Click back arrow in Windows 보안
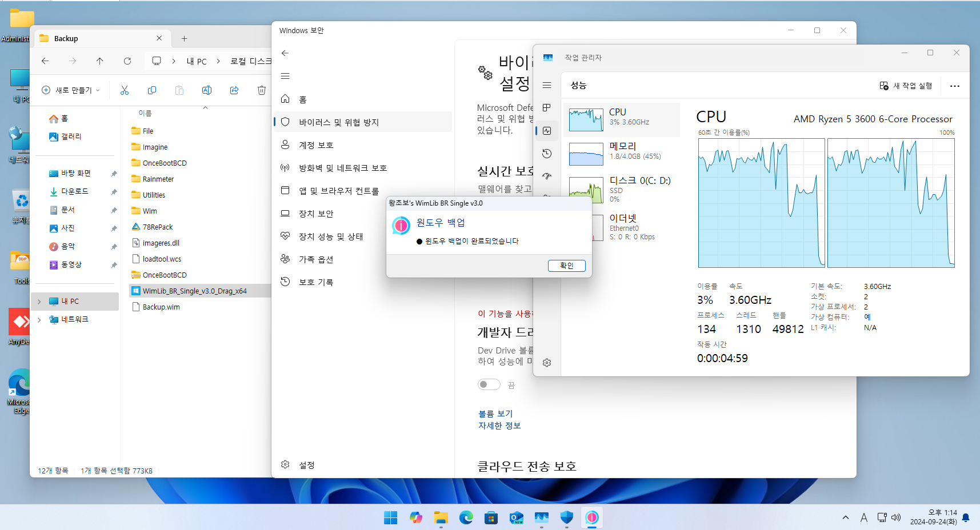980x530 pixels. click(x=285, y=53)
